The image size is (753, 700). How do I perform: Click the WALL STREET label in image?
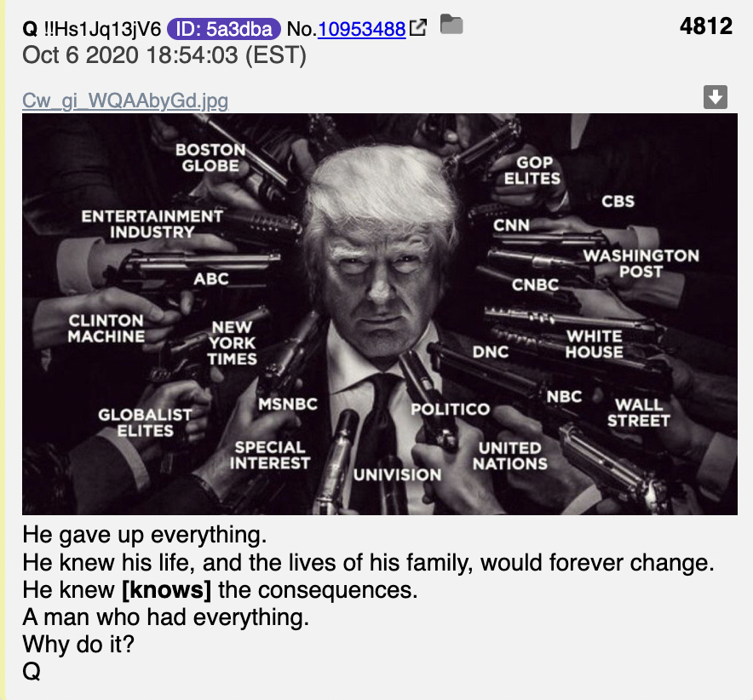[638, 412]
